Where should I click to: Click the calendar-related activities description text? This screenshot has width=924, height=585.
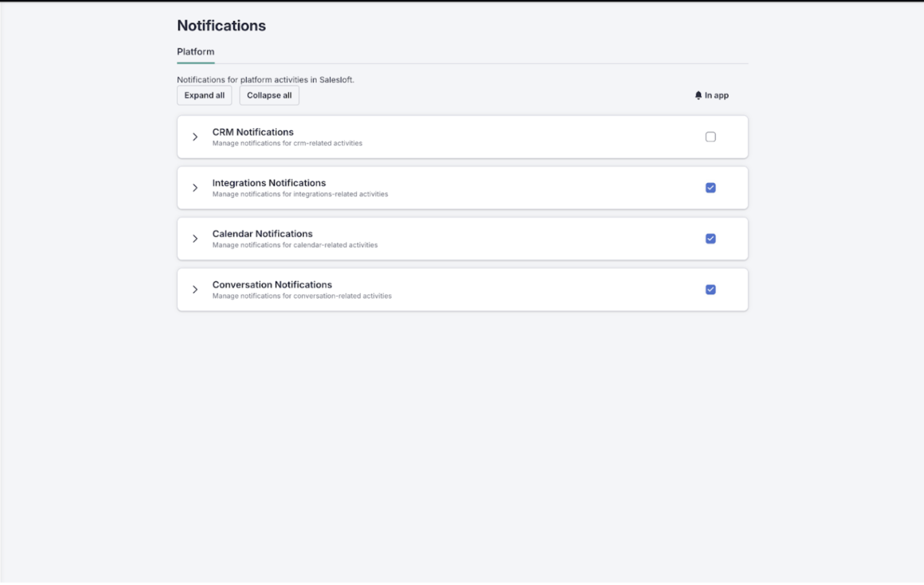(x=295, y=245)
